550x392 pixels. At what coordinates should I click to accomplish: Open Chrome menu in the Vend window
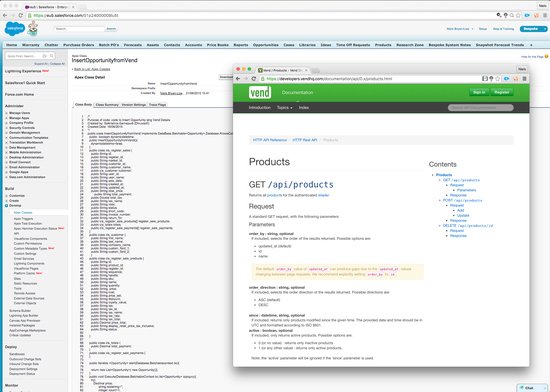(524, 79)
